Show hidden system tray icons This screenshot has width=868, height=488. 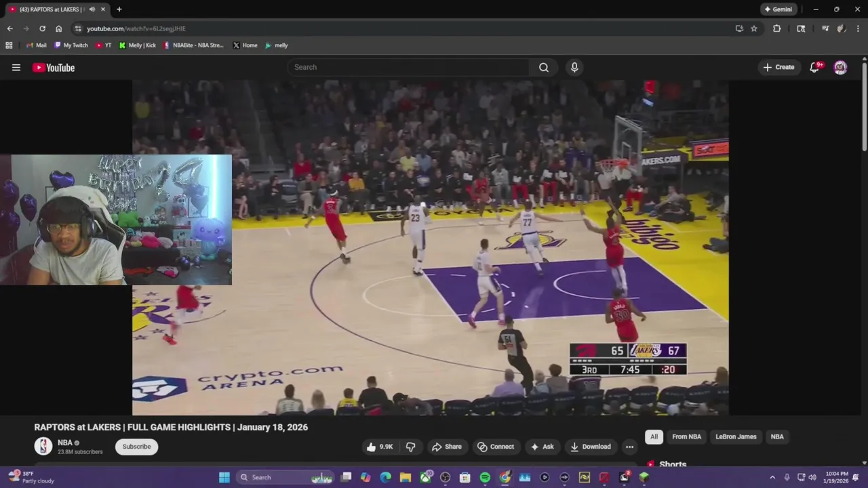[772, 477]
